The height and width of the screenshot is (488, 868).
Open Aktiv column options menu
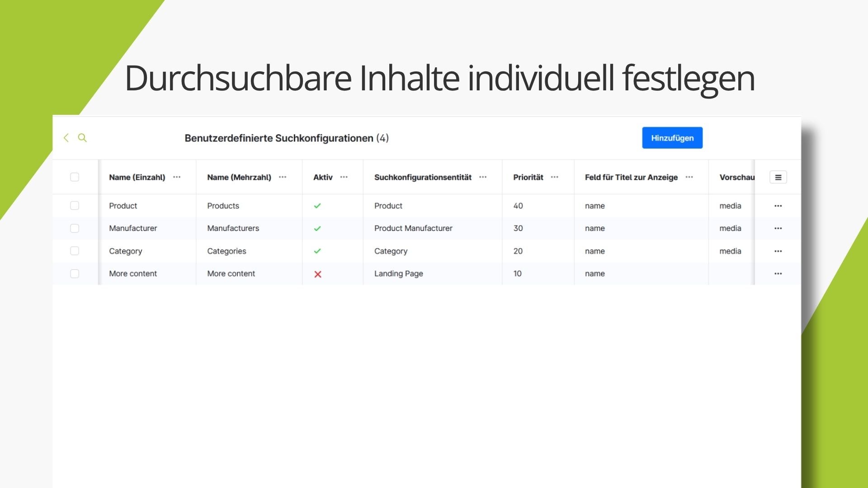344,177
